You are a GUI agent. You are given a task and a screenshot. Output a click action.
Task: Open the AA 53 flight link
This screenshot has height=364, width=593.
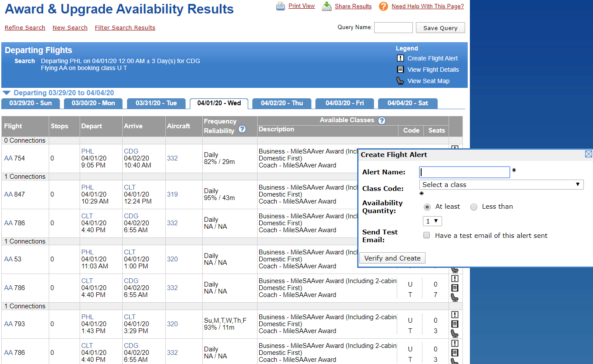click(8, 259)
